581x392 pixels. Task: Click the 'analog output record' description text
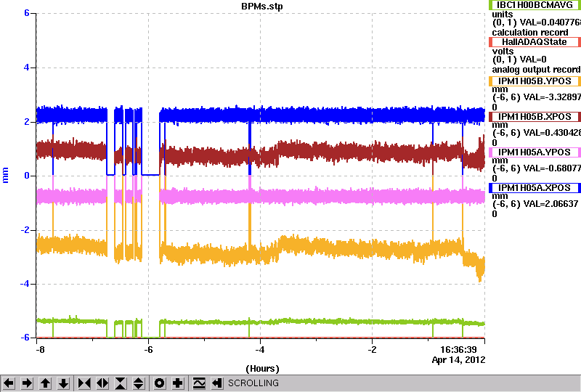536,70
